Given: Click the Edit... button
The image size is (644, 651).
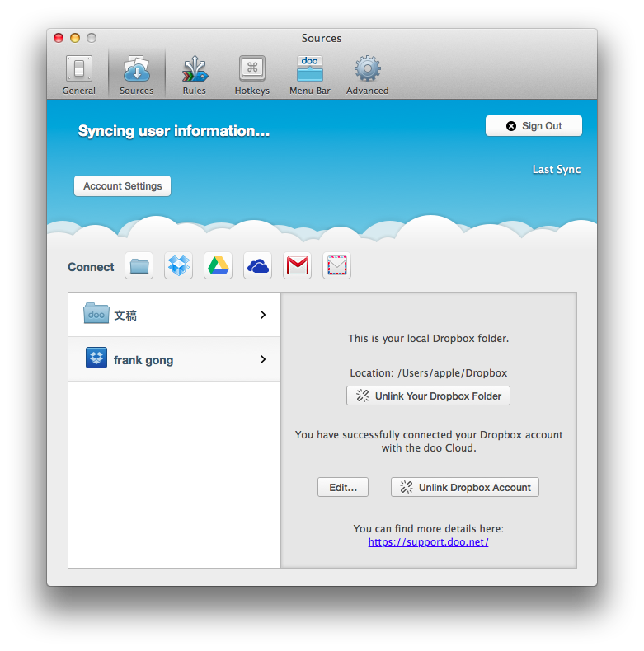Looking at the screenshot, I should tap(343, 487).
